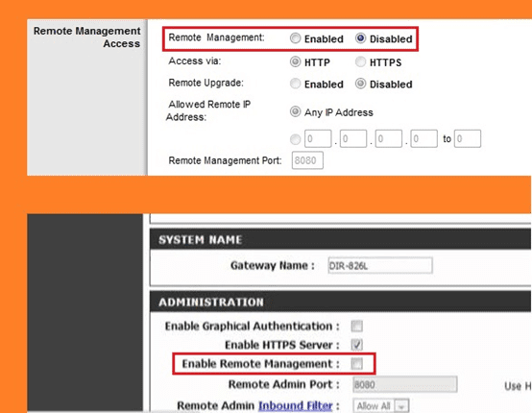The height and width of the screenshot is (413, 532).
Task: Choose HTTPS for Access via
Action: coord(360,61)
